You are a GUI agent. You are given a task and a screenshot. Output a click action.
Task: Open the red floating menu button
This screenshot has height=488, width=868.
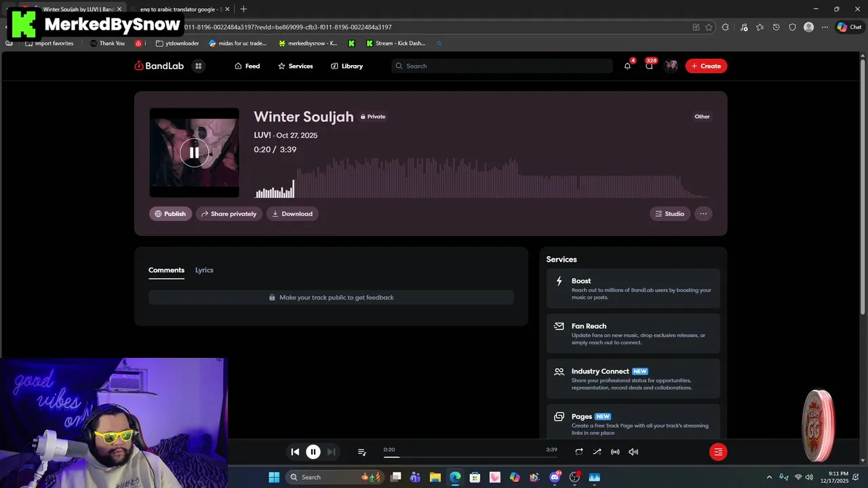pos(718,451)
